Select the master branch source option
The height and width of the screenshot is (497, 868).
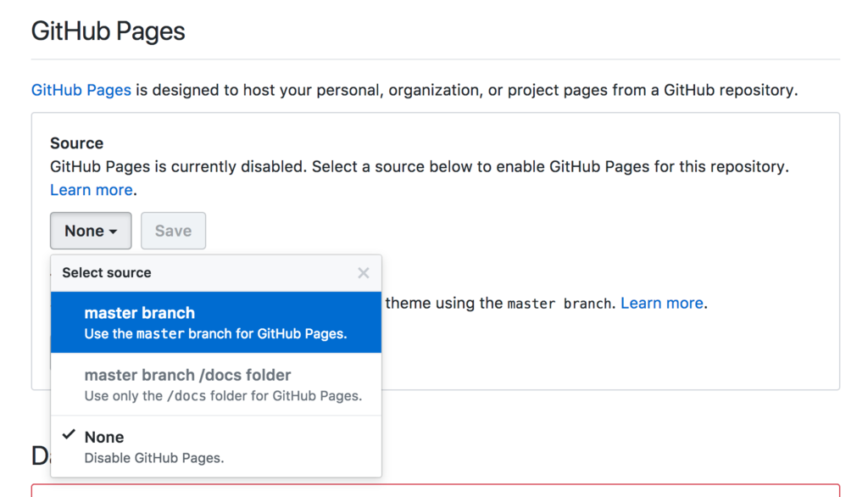216,322
